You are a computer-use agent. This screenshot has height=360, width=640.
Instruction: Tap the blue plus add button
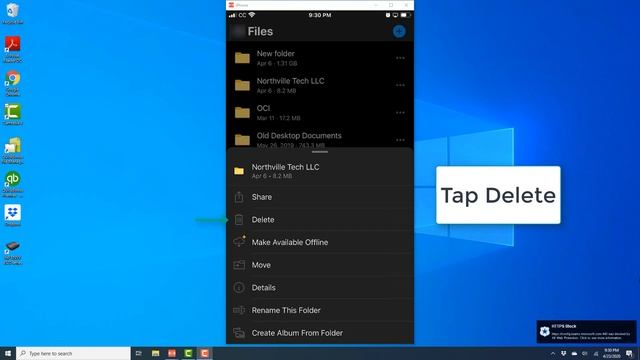click(x=399, y=31)
